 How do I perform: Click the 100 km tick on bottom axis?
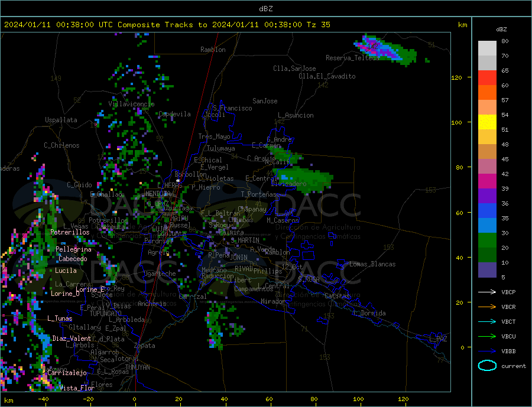coord(358,399)
